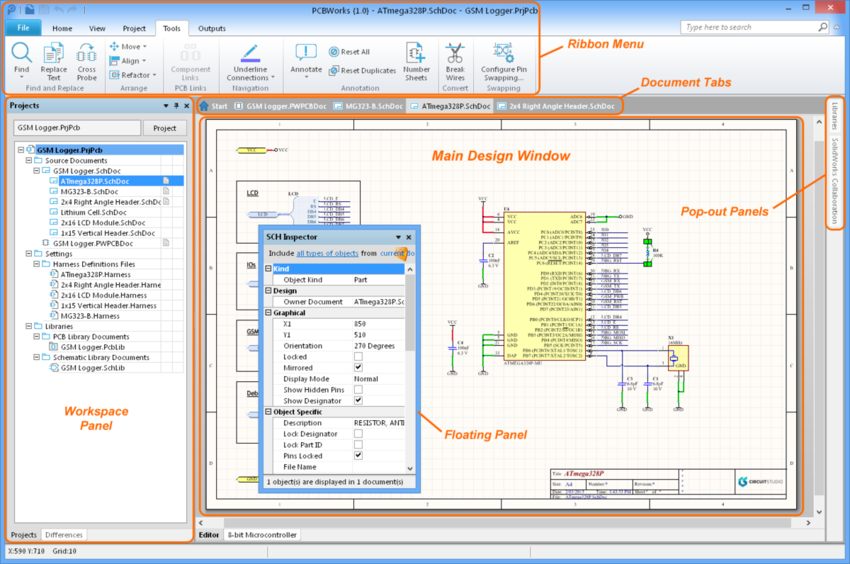Viewport: 850px width, 564px height.
Task: Activate the Cross Probe tool
Action: (87, 62)
